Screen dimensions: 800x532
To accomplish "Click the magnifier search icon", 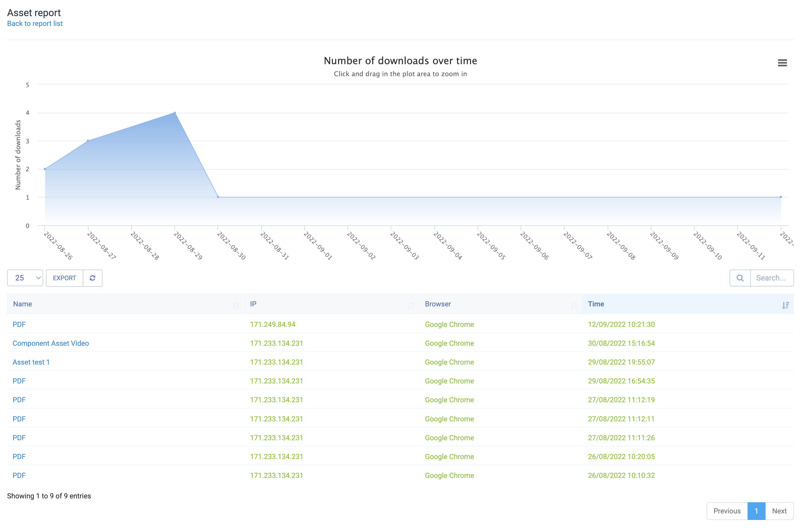I will [x=740, y=278].
